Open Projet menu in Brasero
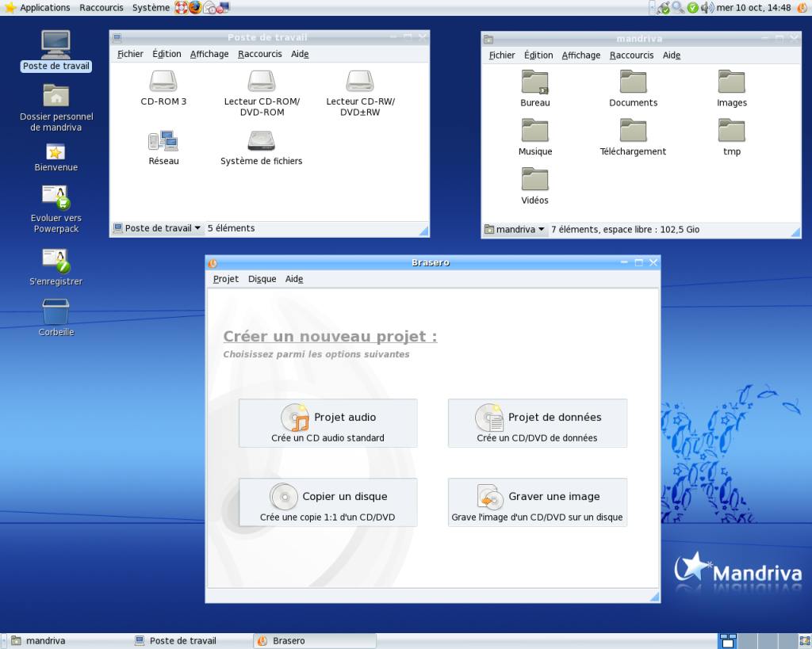 click(226, 279)
